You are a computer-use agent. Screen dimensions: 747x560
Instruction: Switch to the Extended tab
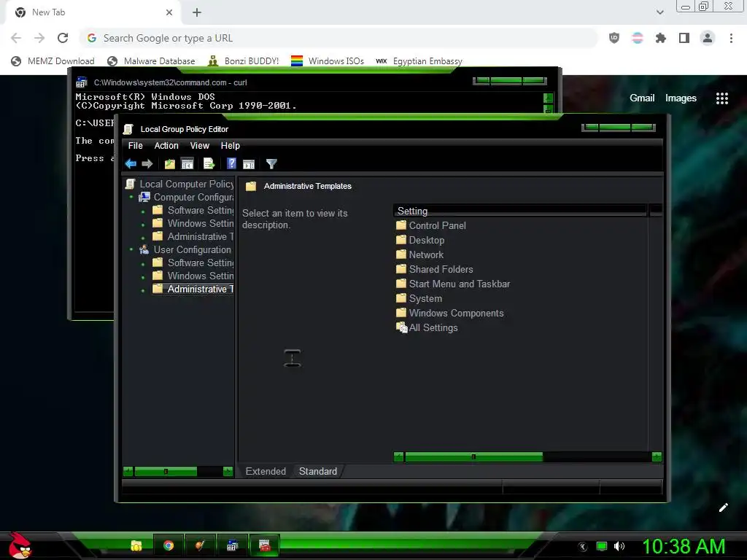tap(266, 471)
